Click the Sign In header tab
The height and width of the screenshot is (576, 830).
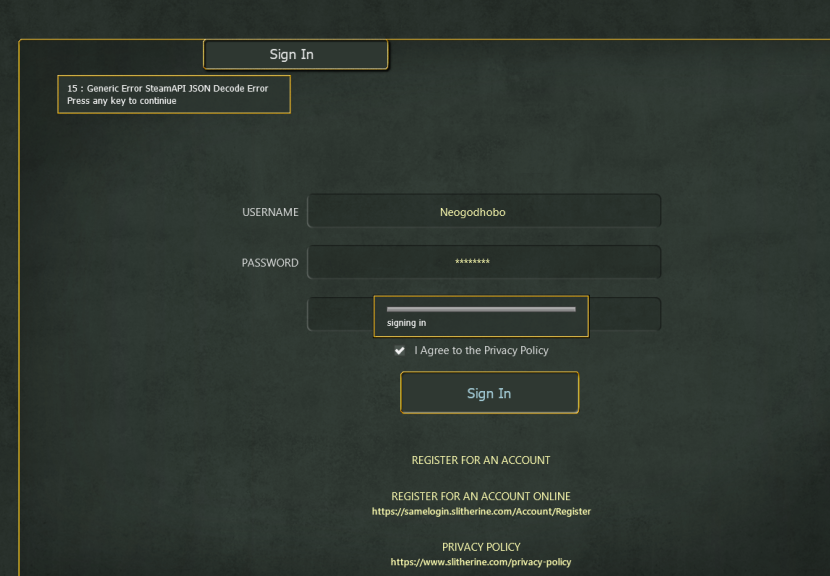[x=295, y=55]
